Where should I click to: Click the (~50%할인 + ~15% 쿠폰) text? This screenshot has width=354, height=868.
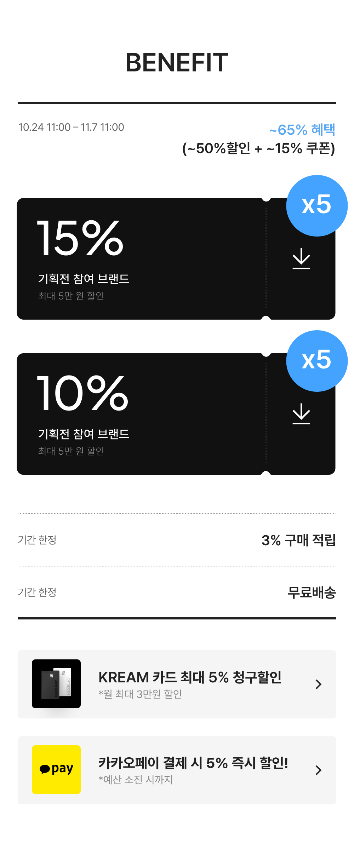pyautogui.click(x=258, y=148)
